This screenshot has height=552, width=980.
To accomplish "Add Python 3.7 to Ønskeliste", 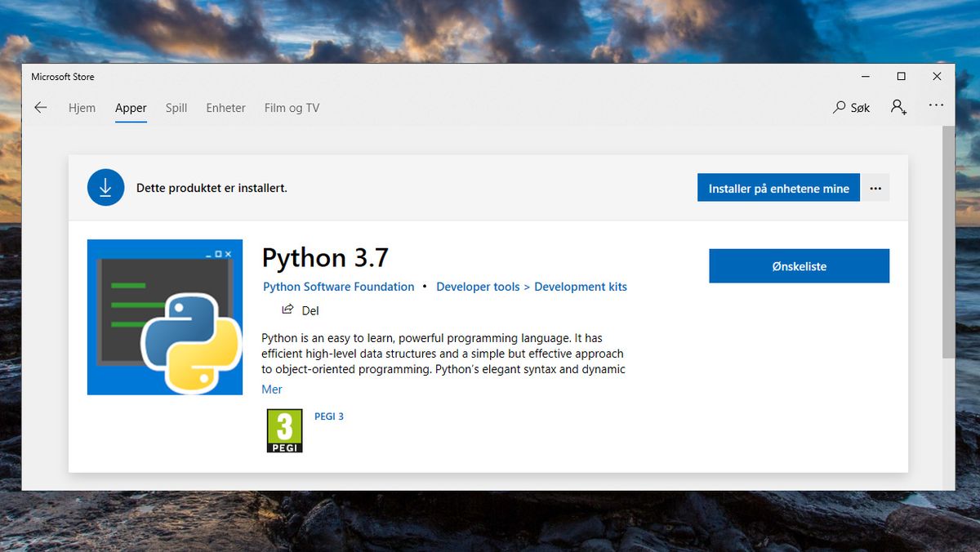I will pyautogui.click(x=799, y=265).
